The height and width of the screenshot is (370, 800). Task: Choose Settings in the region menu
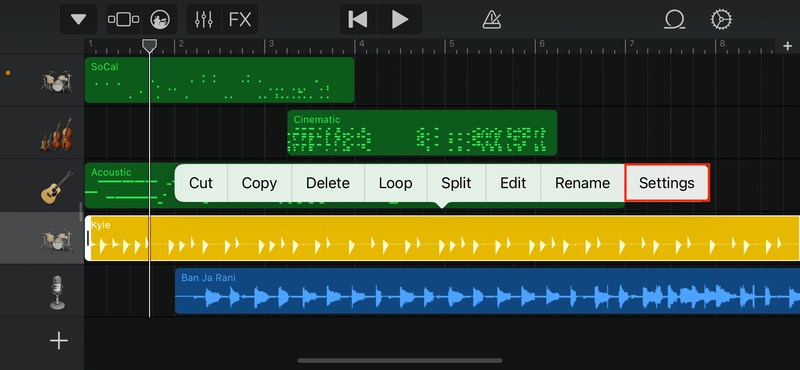point(667,183)
